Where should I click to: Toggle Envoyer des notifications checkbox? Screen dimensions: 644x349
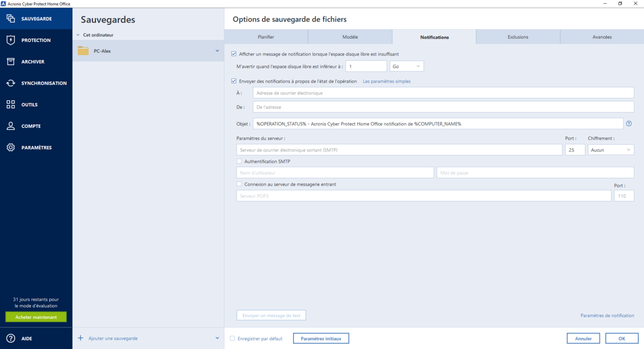[233, 81]
